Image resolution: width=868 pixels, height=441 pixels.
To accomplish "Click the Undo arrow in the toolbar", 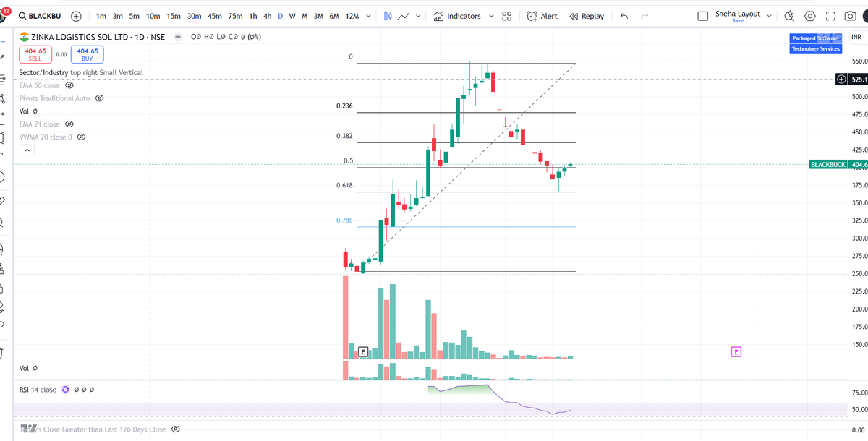I will (x=624, y=16).
